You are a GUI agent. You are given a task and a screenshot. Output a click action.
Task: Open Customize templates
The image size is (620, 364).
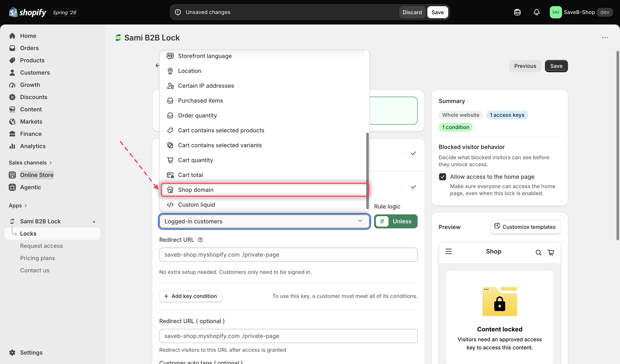click(x=525, y=227)
